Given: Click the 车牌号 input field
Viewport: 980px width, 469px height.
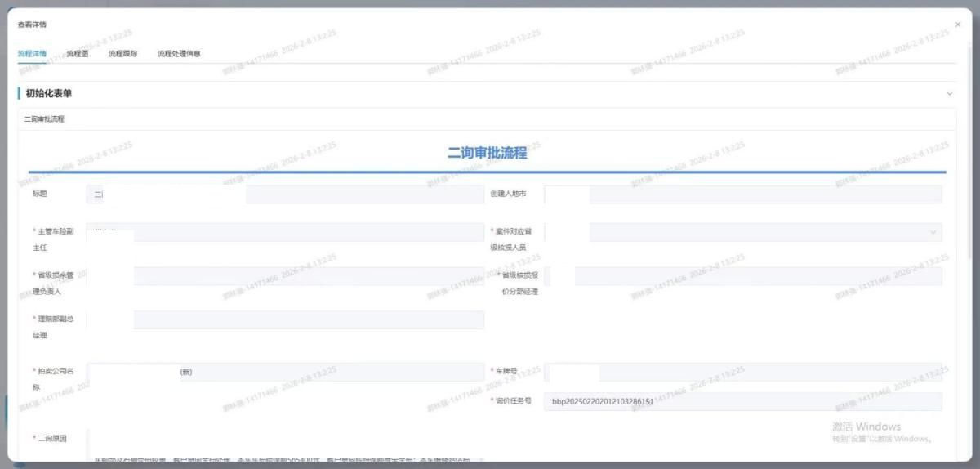Looking at the screenshot, I should point(742,372).
